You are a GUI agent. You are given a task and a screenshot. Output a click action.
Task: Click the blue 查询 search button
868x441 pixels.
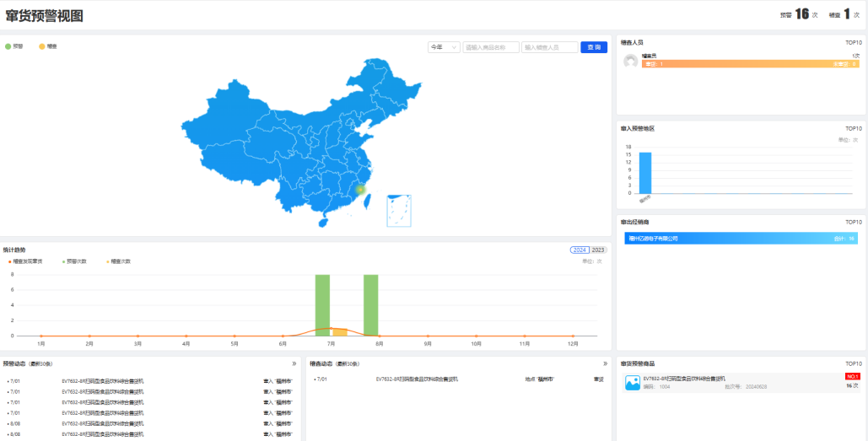tap(594, 47)
